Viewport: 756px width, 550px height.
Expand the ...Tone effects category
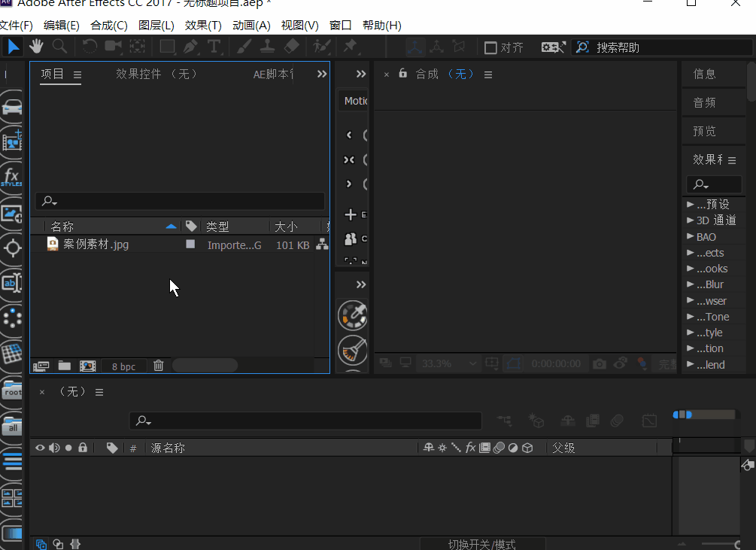point(691,316)
